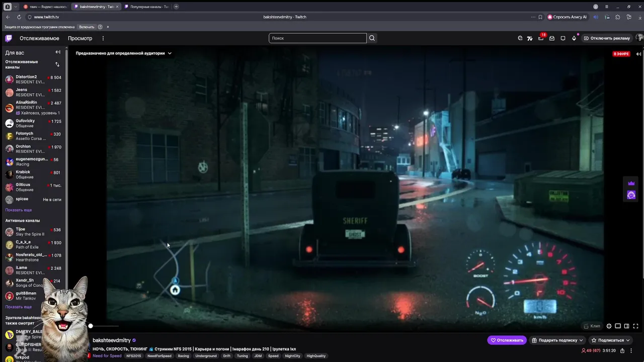Sort followed channels arrows icon
Image resolution: width=644 pixels, height=362 pixels.
tap(57, 64)
